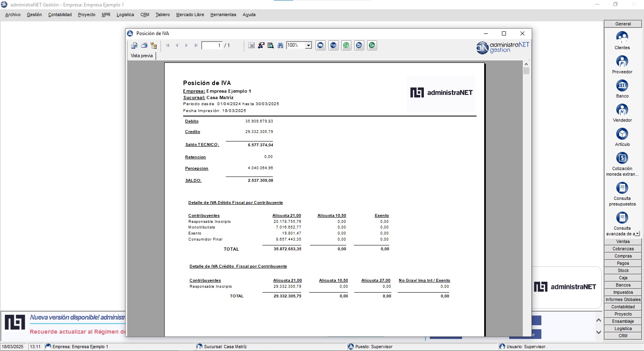Open the Tablero menu
Screen dimensions: 644x351
163,15
